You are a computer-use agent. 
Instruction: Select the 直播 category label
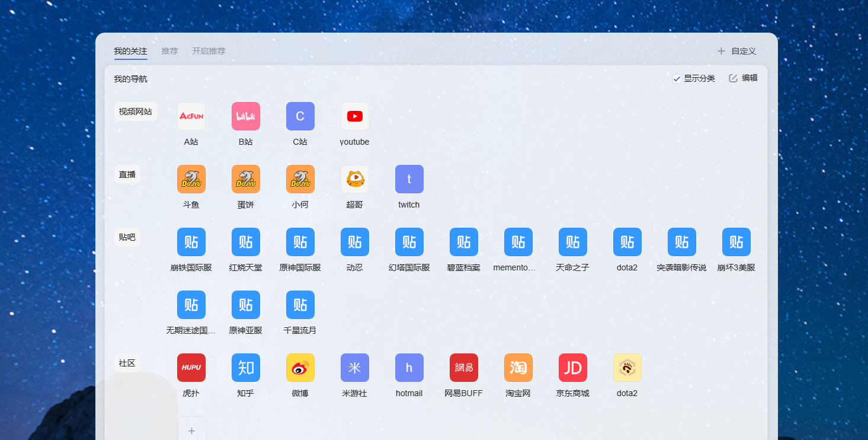(127, 174)
